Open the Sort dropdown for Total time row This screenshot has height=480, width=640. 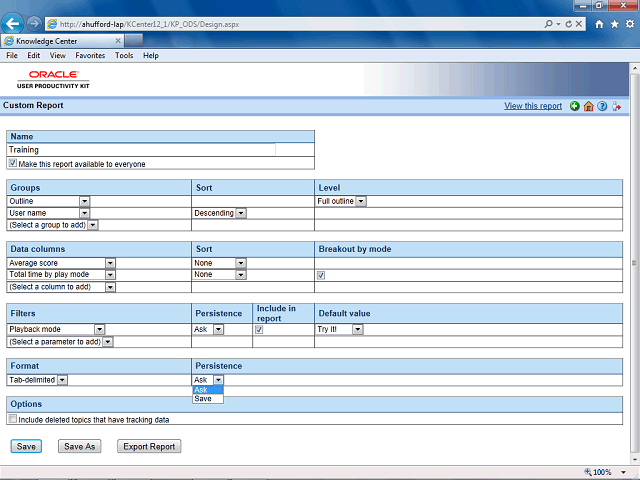tap(241, 275)
